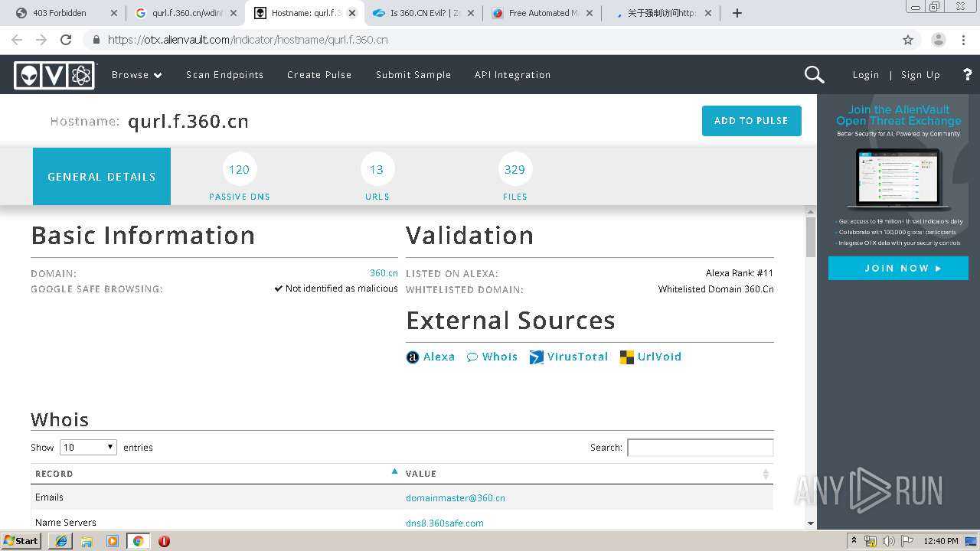The height and width of the screenshot is (551, 980).
Task: Click the Alexa source icon
Action: [413, 357]
